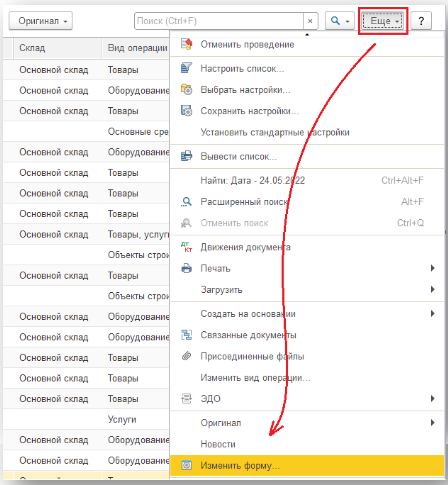Image resolution: width=448 pixels, height=485 pixels.
Task: Click the Вид операции column header
Action: (137, 48)
